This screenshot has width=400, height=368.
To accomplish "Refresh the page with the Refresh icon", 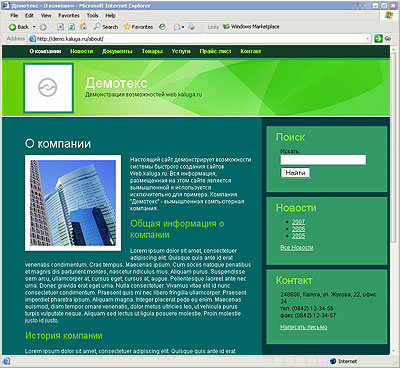I will 71,27.
